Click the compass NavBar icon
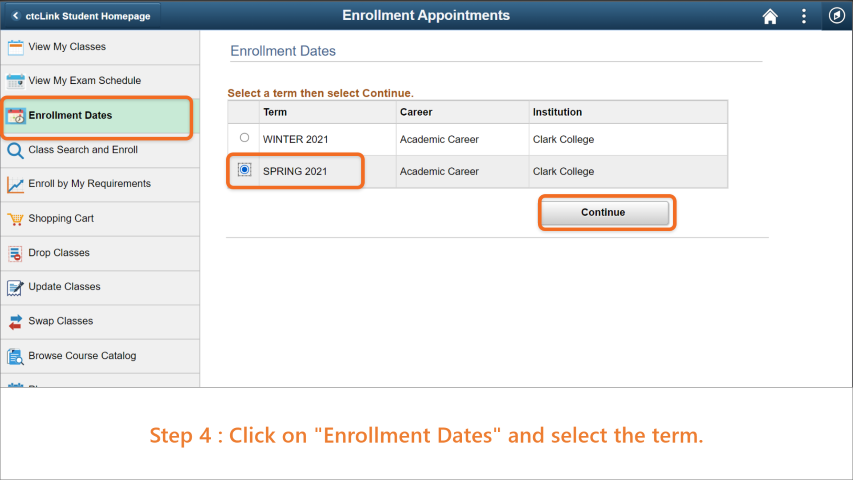Screen dimensions: 853x480 click(x=836, y=15)
